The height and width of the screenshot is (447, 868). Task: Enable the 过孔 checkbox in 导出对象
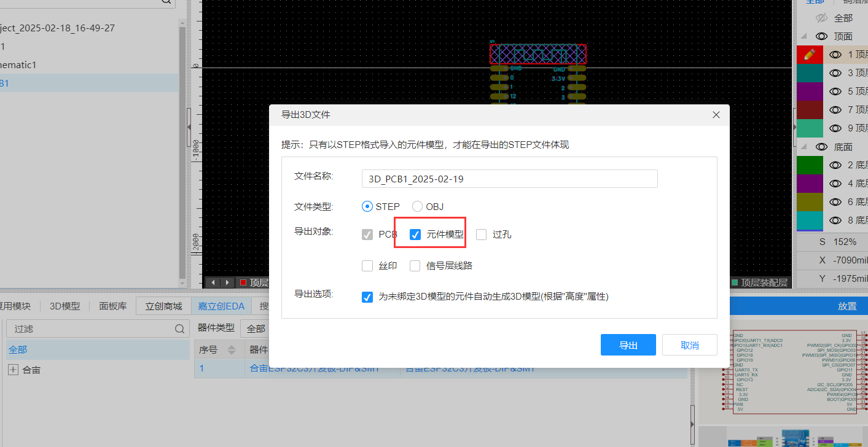pyautogui.click(x=481, y=234)
